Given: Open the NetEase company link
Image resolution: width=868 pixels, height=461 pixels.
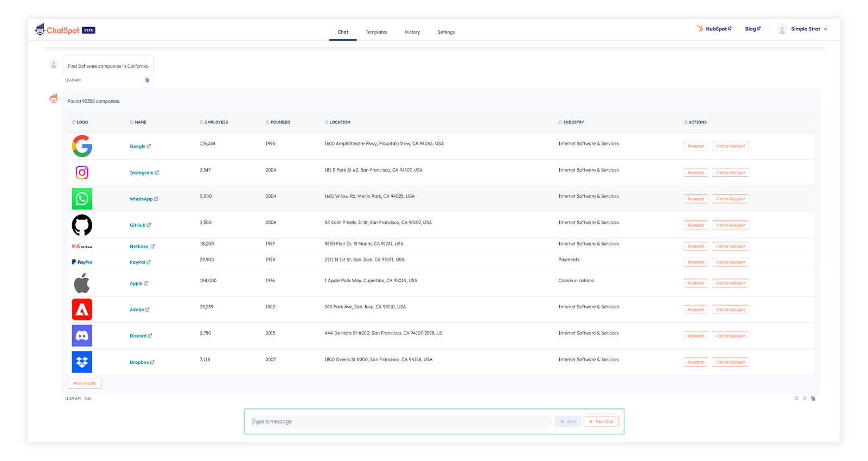Looking at the screenshot, I should coord(142,247).
